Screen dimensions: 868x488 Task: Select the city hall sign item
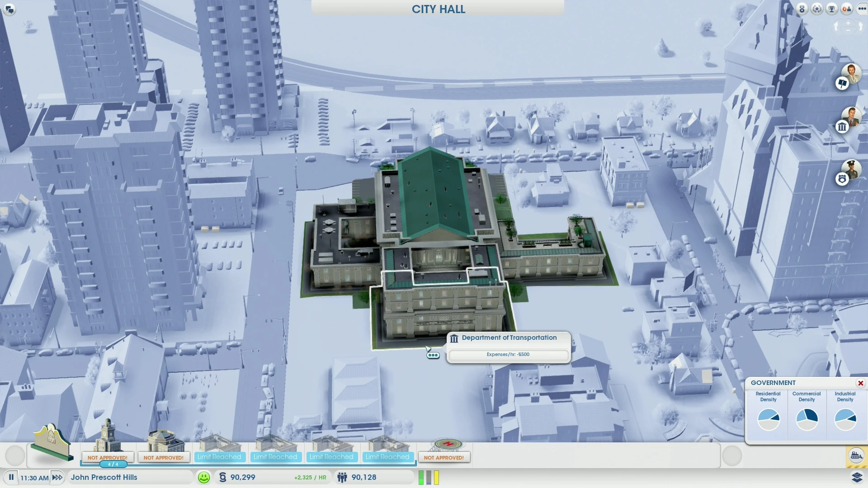coord(52,442)
